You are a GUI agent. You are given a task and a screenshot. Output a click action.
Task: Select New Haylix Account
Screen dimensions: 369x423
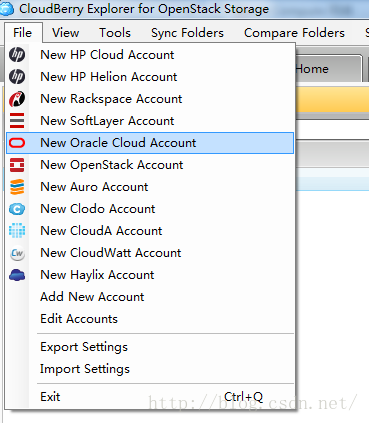coord(150,275)
